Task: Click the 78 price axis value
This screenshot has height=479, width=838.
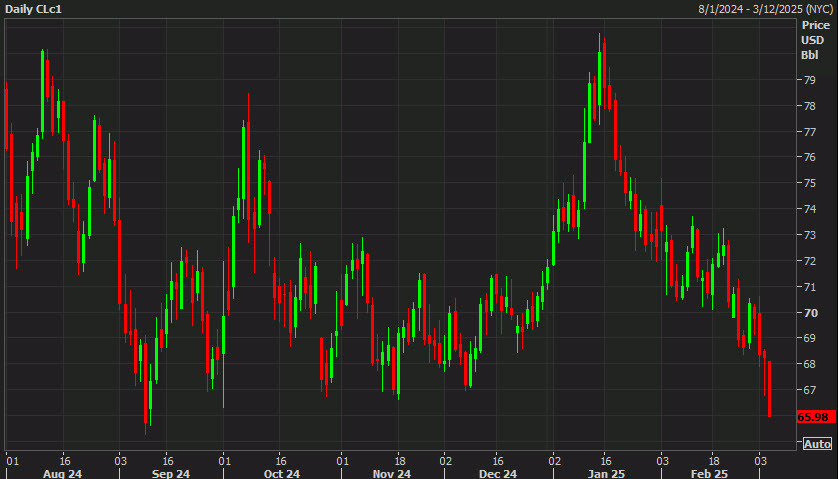Action: pyautogui.click(x=809, y=106)
